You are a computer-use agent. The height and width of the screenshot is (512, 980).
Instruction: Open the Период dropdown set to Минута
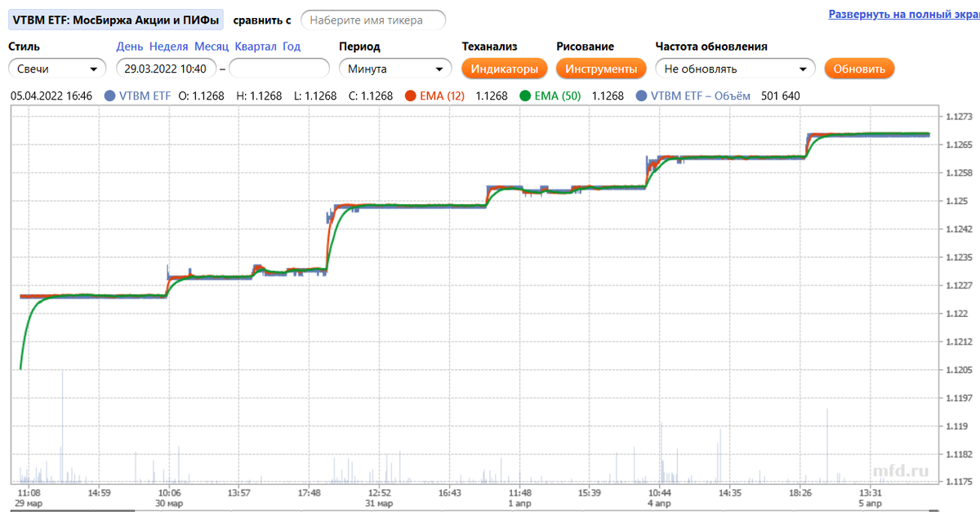[395, 69]
